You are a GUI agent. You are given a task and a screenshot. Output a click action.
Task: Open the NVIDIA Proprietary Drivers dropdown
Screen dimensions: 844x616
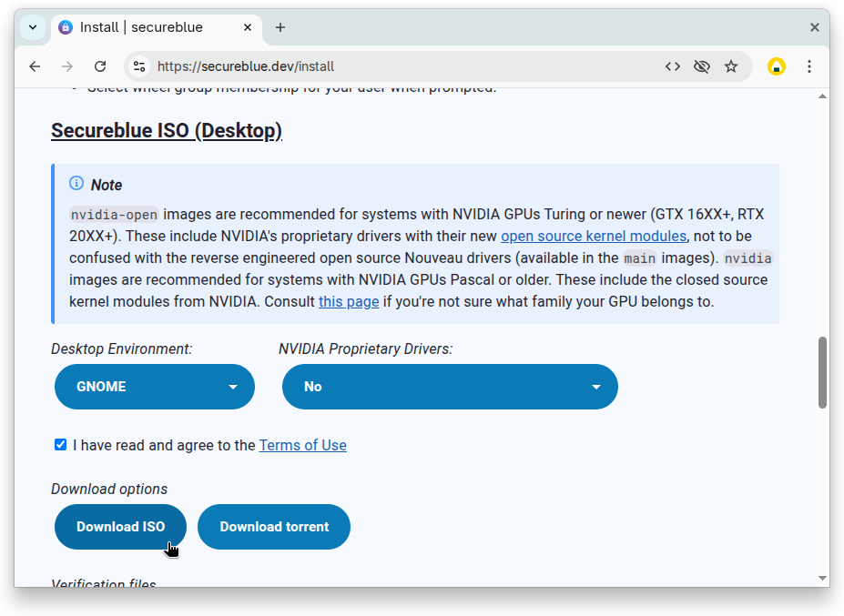pyautogui.click(x=450, y=387)
